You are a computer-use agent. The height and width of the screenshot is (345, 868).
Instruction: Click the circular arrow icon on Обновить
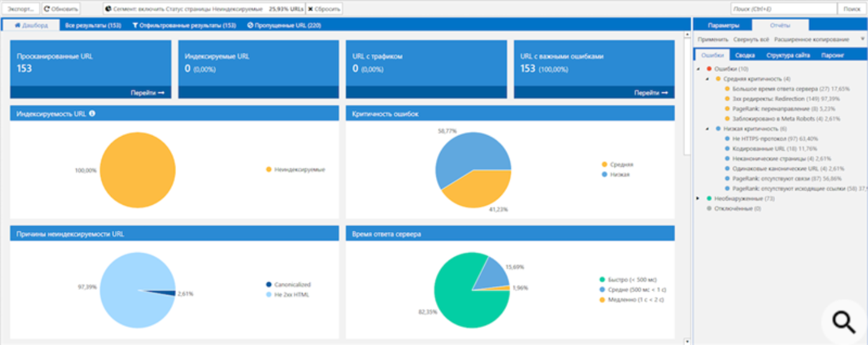(x=46, y=9)
